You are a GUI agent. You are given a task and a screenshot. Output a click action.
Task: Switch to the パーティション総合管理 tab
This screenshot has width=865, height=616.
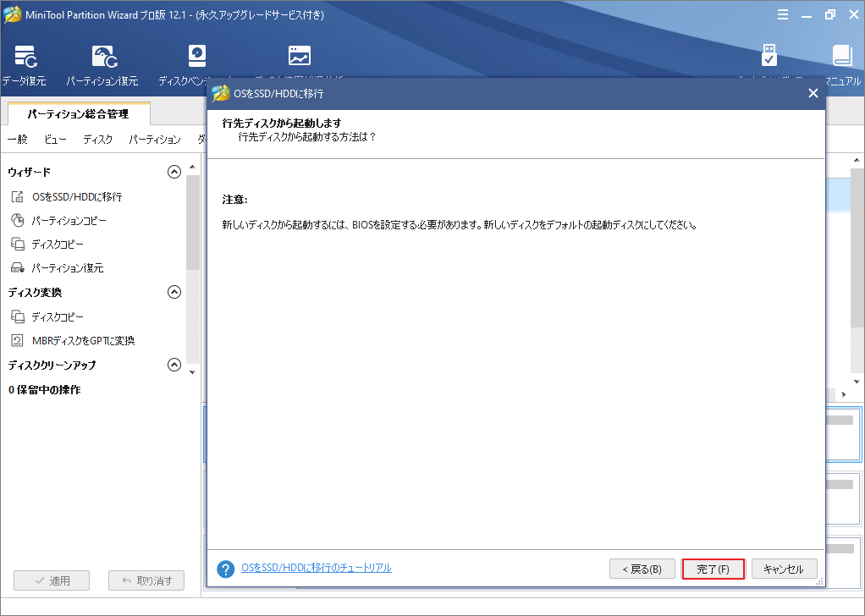76,112
